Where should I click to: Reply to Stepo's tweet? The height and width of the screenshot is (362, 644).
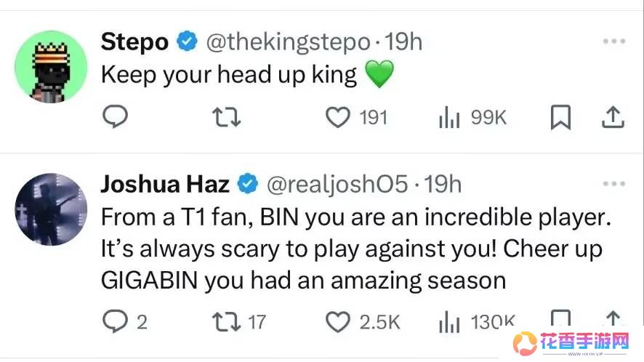[x=114, y=117]
